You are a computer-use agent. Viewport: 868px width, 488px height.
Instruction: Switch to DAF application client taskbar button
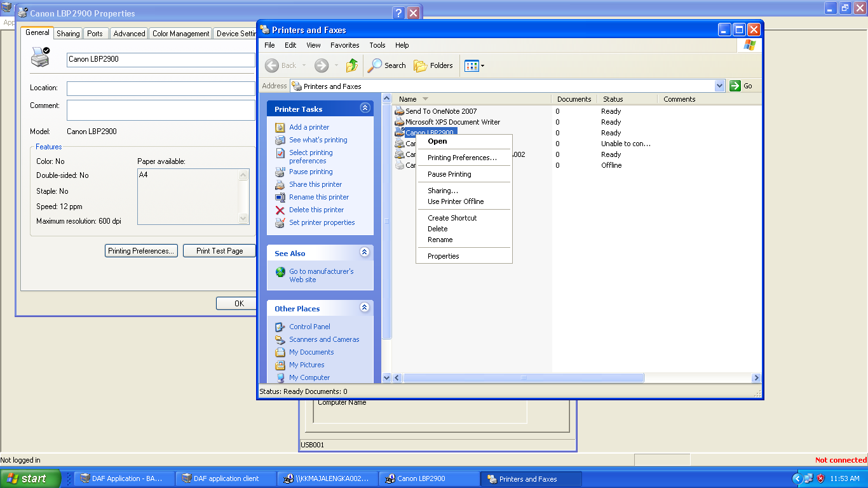coord(226,479)
